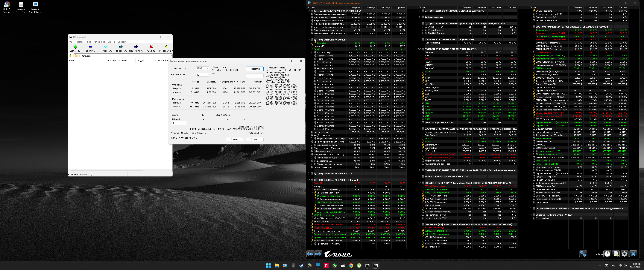Click the HWiNFO network monitors icon
Screen dimensions: 644x270
pos(583,254)
